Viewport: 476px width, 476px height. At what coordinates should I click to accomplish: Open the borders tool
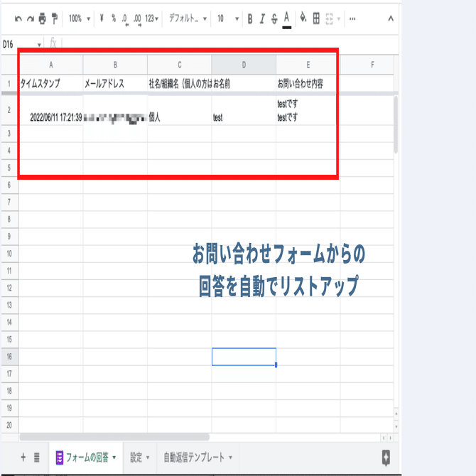[x=316, y=18]
